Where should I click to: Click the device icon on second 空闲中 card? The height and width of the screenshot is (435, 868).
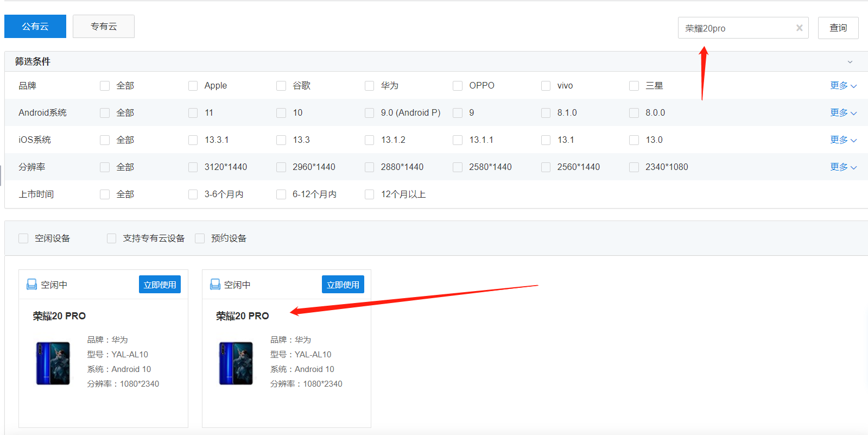pyautogui.click(x=215, y=285)
